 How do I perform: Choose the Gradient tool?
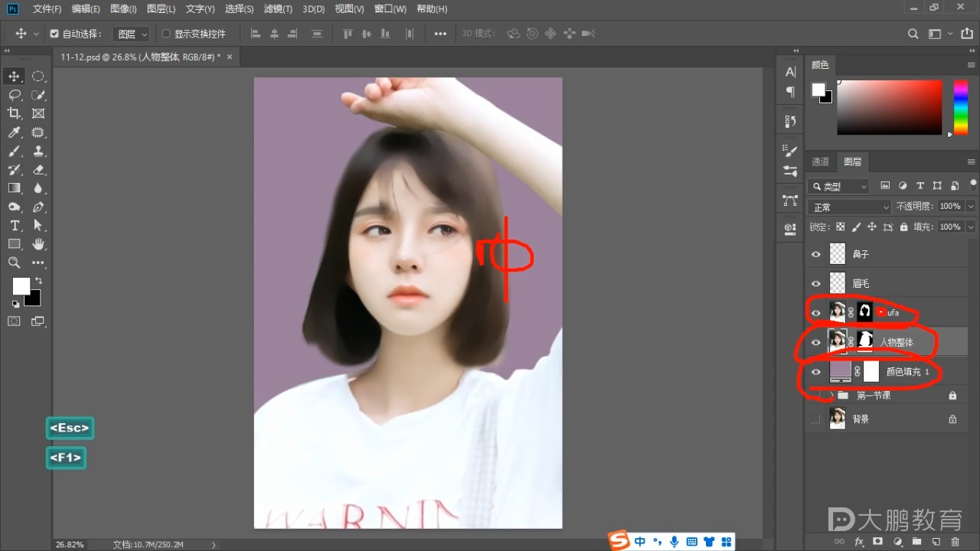point(15,188)
